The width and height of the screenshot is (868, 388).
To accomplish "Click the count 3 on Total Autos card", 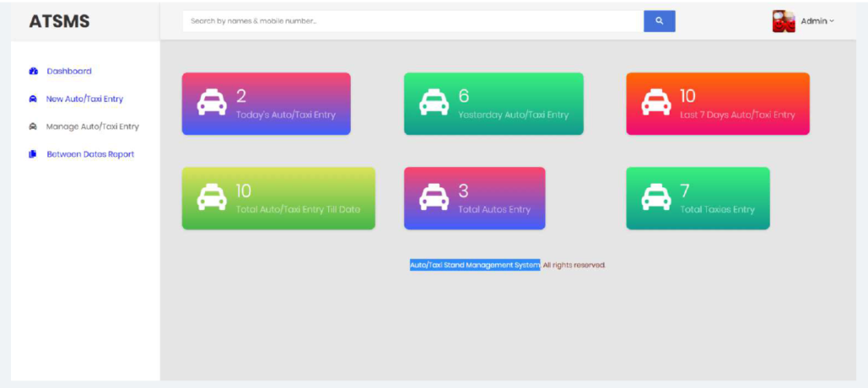I will click(x=464, y=191).
